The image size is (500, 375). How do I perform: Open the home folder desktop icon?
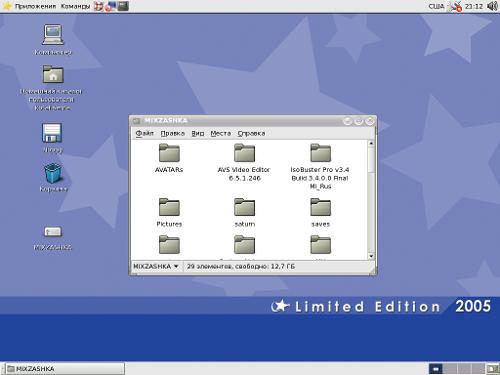point(53,74)
